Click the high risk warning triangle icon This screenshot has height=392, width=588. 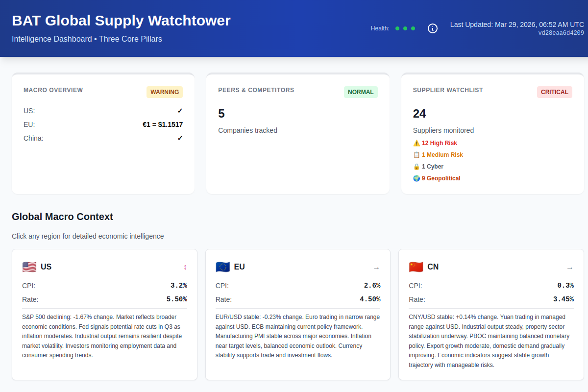coord(416,143)
